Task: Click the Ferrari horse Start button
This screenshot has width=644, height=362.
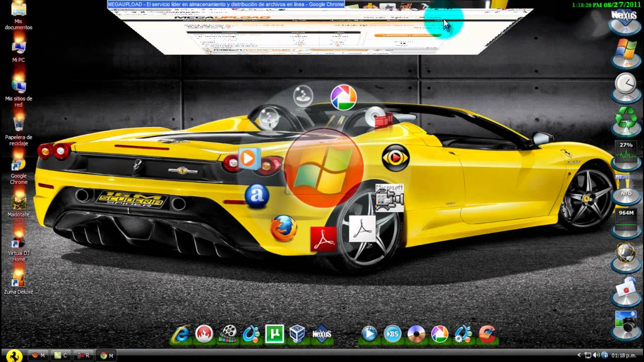Action: (14, 355)
